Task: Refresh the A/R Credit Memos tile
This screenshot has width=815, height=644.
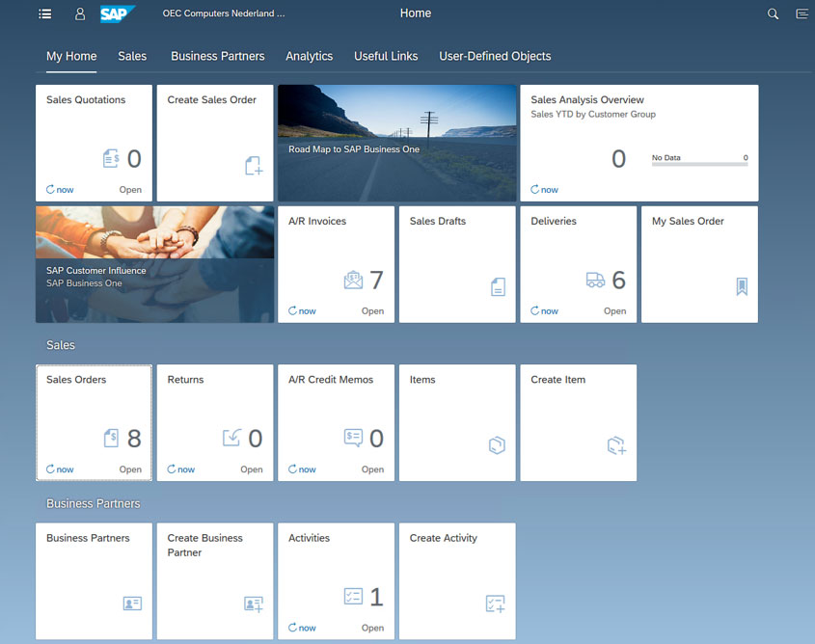Action: point(302,470)
